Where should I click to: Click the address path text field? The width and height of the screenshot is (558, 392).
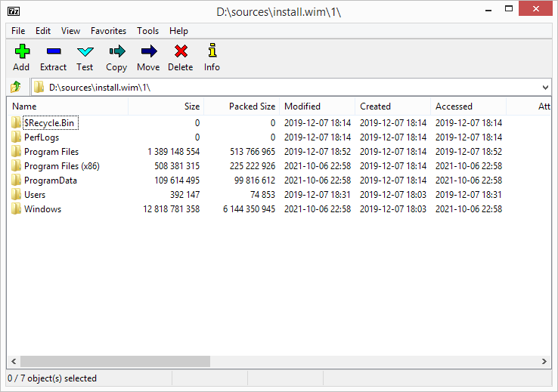292,87
